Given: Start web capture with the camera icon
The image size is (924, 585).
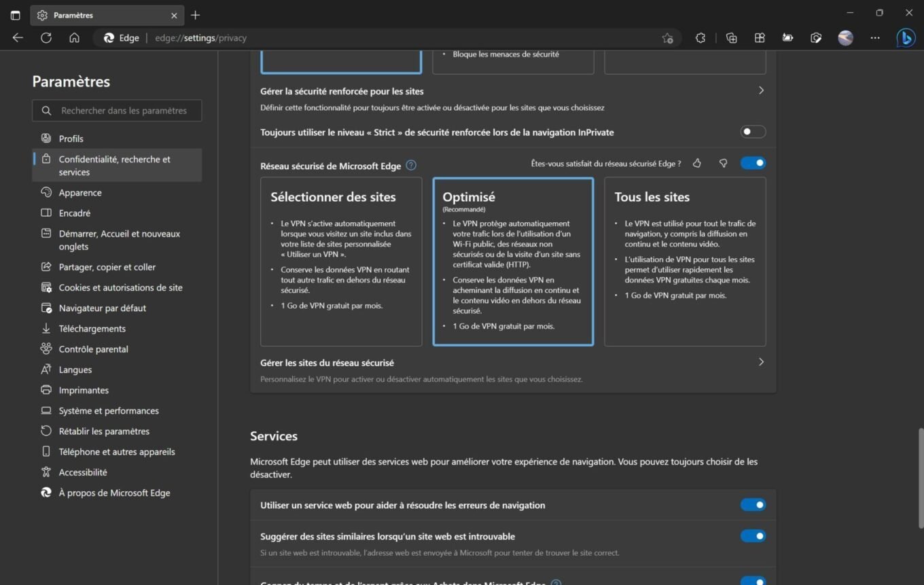Looking at the screenshot, I should 817,38.
